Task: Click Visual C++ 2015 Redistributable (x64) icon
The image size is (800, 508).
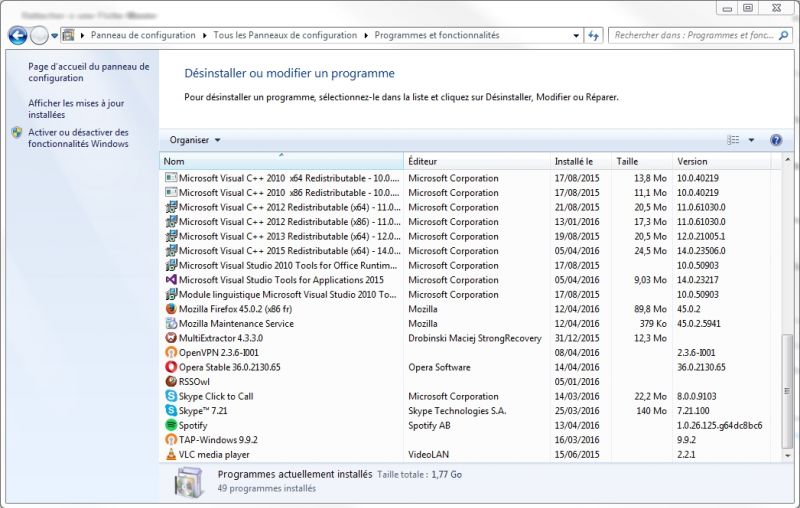Action: pos(171,250)
